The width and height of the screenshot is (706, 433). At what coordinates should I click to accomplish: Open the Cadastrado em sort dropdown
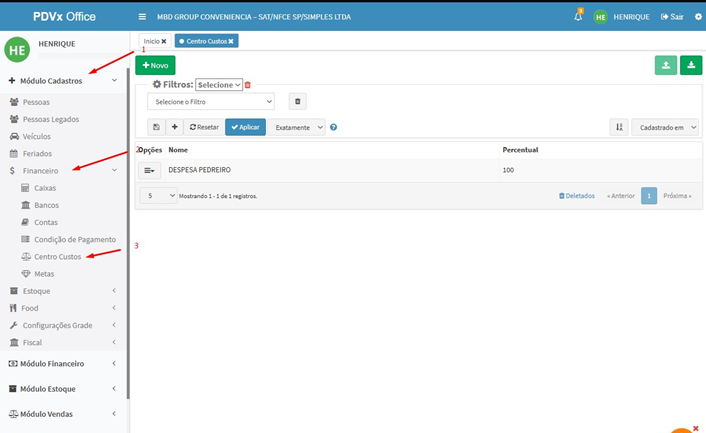665,127
